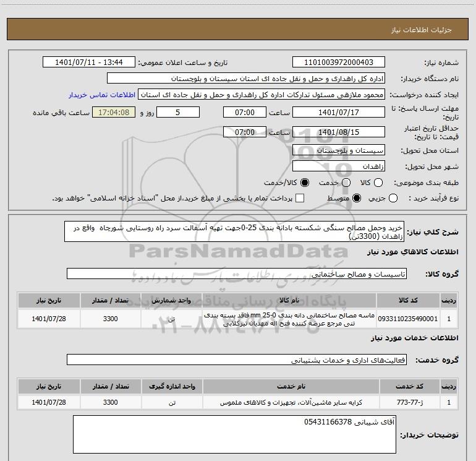Viewport: 476px width, 461px height.
Task: Select متوسط purchase type radio
Action: pos(357,198)
